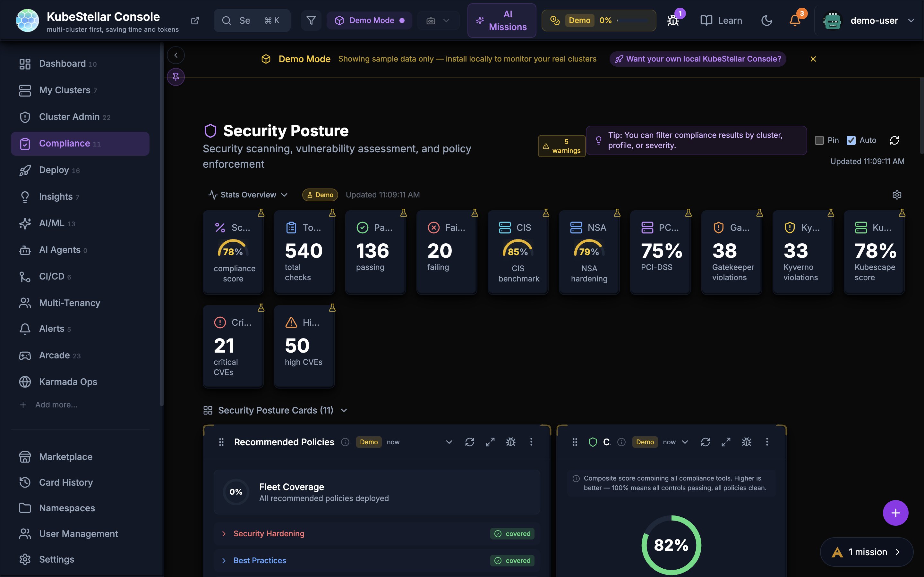The width and height of the screenshot is (924, 577).
Task: Uncheck the Auto refresh checkbox
Action: 851,140
